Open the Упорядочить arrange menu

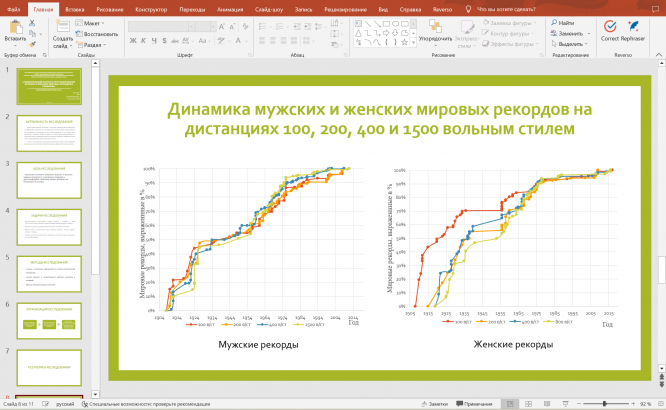pos(435,32)
